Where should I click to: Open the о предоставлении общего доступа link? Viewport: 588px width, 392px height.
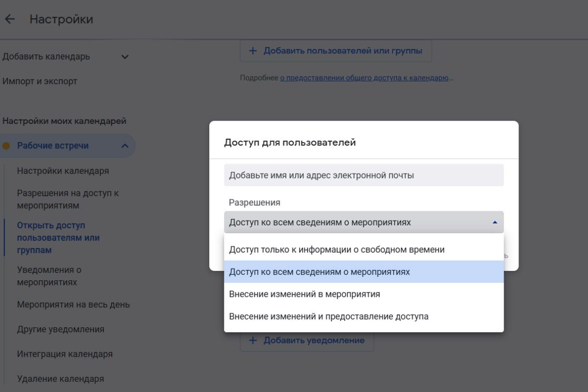[x=364, y=78]
